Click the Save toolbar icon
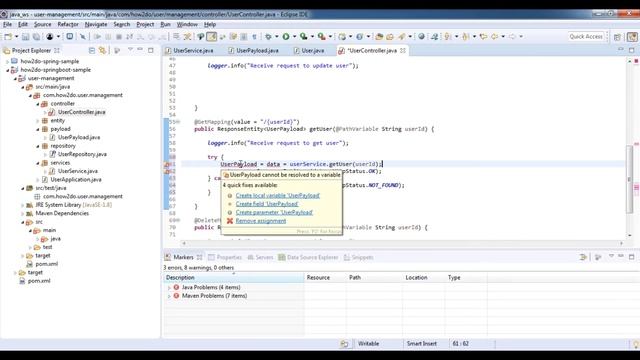 tap(25, 37)
